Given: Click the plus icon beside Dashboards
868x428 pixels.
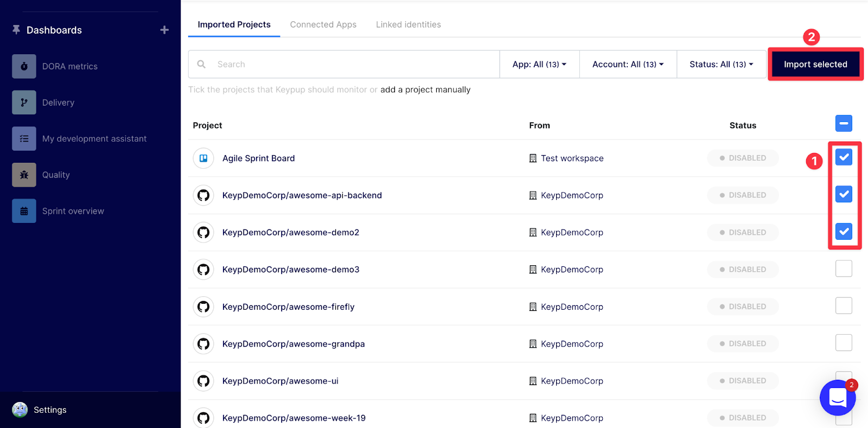Looking at the screenshot, I should point(164,30).
